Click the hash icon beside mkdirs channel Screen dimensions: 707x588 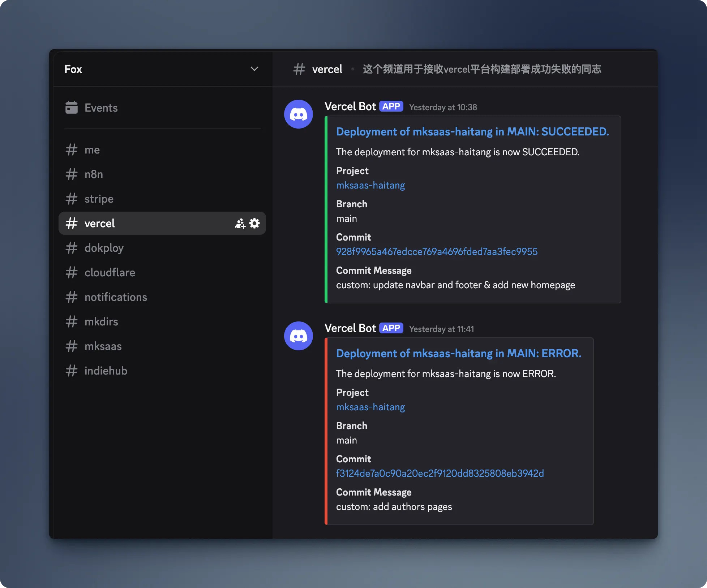(x=72, y=321)
